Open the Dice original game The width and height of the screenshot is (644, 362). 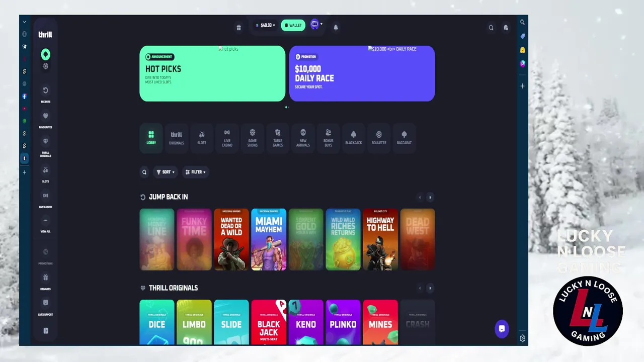(157, 322)
